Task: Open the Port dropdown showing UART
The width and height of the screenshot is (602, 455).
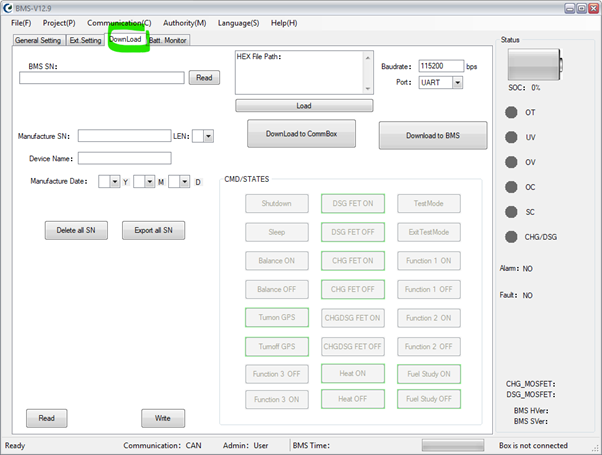Action: pos(457,83)
